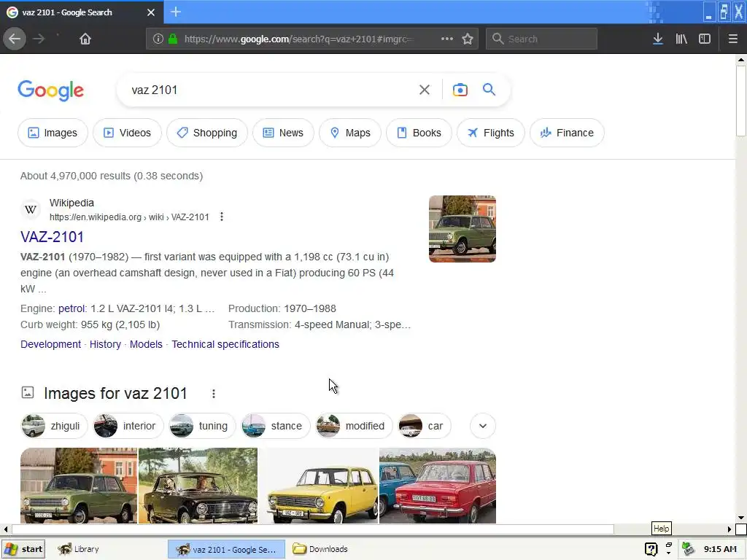Filter images by tuning chip

click(x=203, y=426)
